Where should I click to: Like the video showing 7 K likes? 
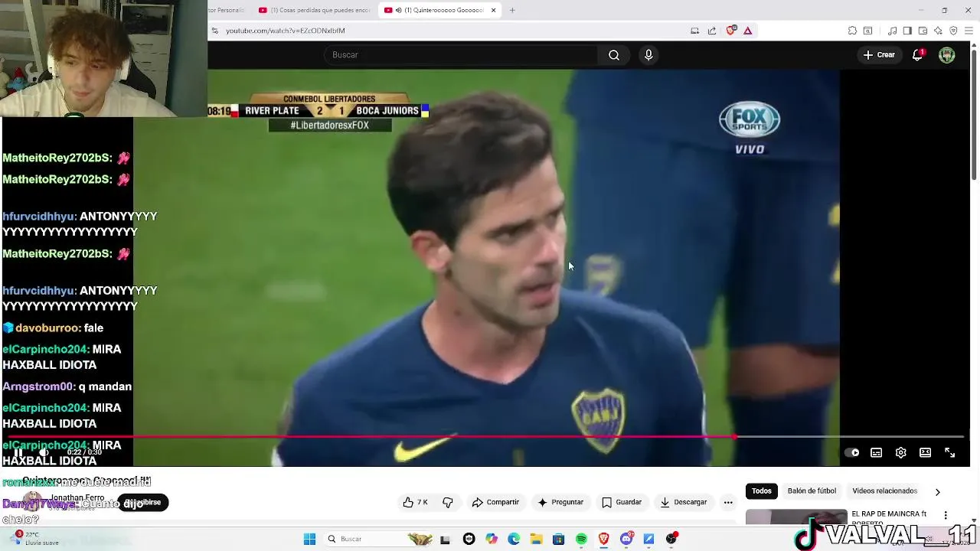point(416,503)
